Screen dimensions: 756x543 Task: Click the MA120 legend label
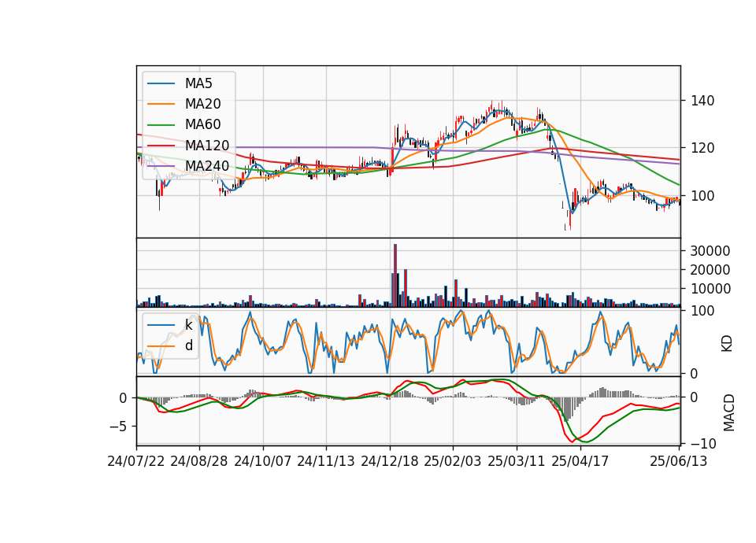click(207, 145)
